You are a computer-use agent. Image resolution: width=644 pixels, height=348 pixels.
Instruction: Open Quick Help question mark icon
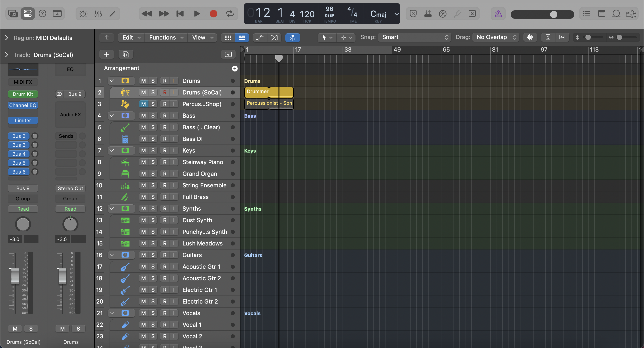pyautogui.click(x=42, y=13)
